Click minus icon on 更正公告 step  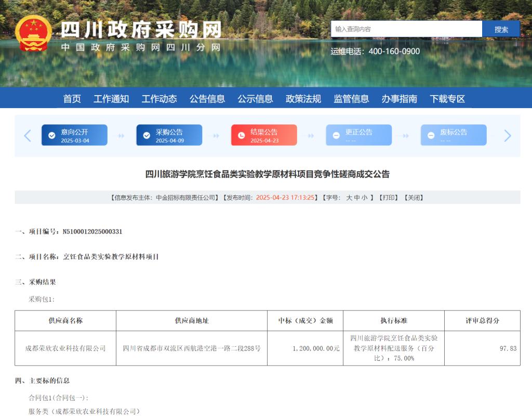pos(336,136)
